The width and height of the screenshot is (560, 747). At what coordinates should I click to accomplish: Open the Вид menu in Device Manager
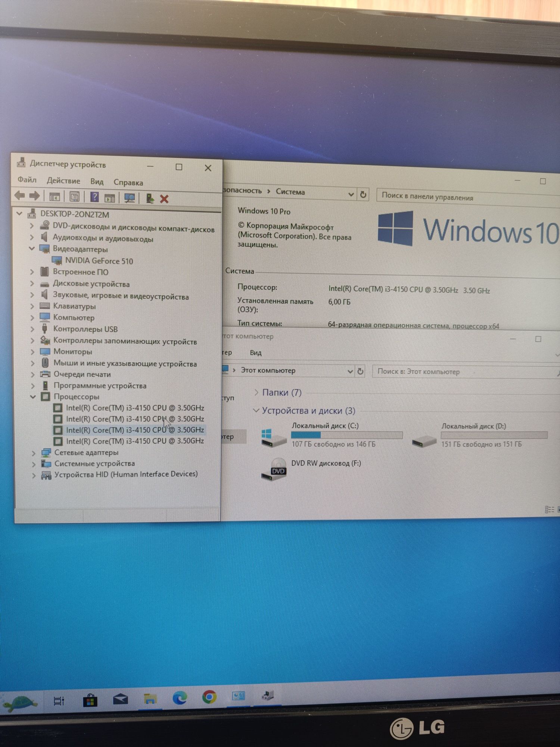click(97, 182)
